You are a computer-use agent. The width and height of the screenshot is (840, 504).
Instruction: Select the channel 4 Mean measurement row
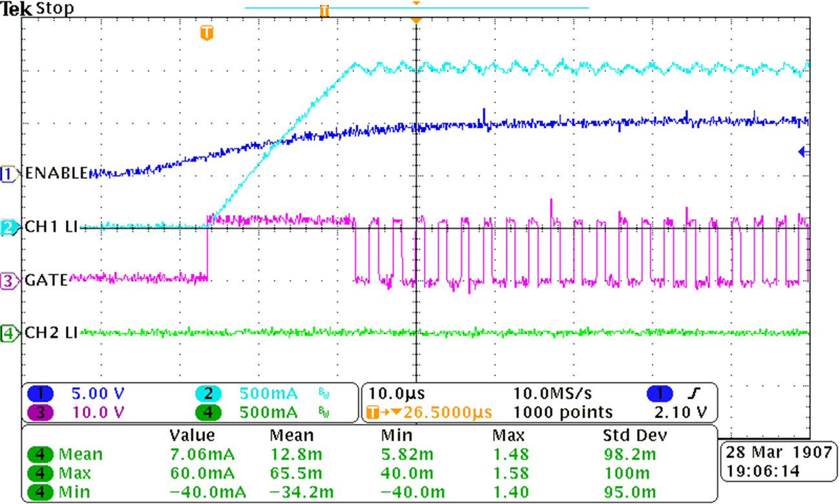pos(65,455)
